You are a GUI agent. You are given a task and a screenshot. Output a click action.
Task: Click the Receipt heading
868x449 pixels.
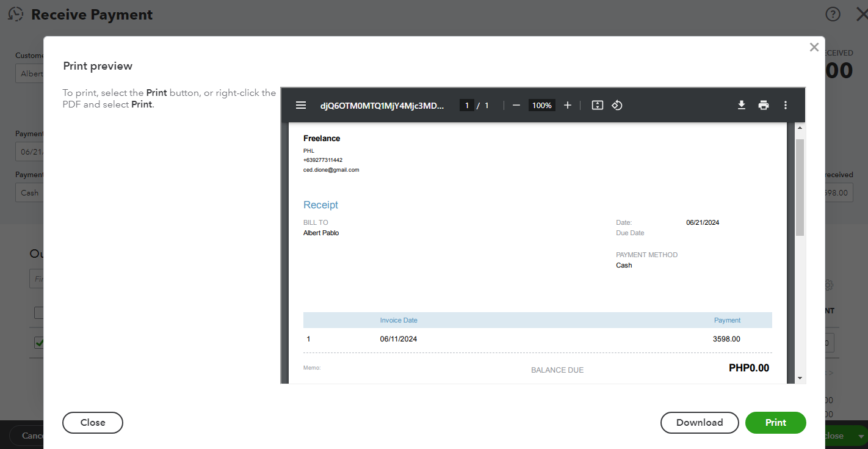click(x=320, y=205)
